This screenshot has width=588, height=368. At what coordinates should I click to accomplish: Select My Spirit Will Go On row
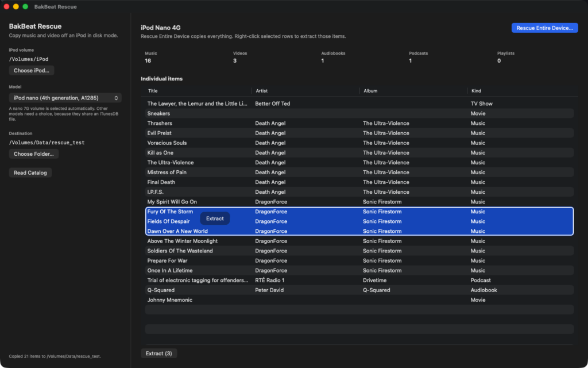359,202
